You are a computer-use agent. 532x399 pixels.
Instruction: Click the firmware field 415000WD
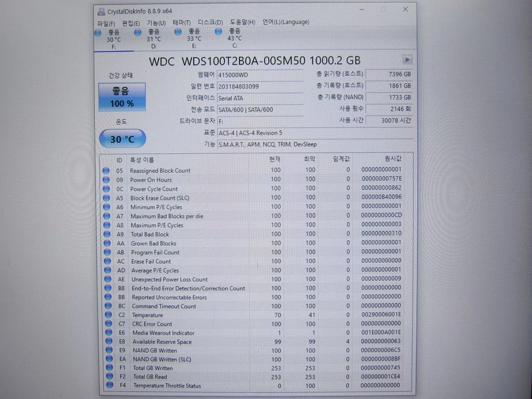pos(260,74)
